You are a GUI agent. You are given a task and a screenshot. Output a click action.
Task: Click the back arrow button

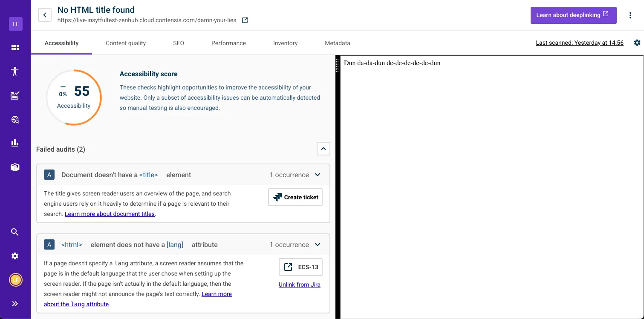(45, 15)
